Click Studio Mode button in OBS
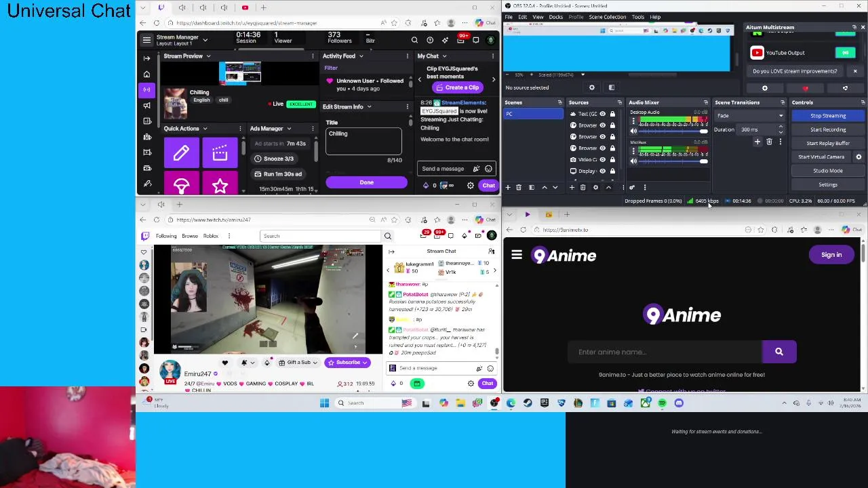Screen dimensions: 868x488 (x=828, y=171)
